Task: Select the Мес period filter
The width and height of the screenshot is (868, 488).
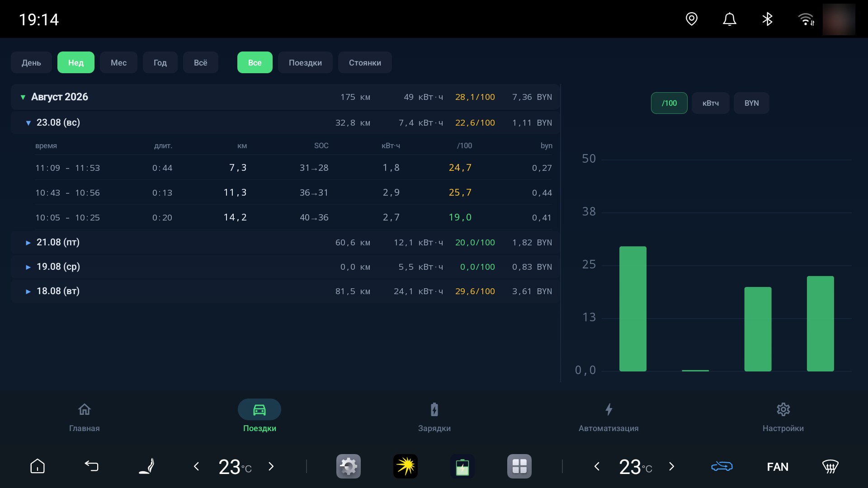Action: pos(118,62)
